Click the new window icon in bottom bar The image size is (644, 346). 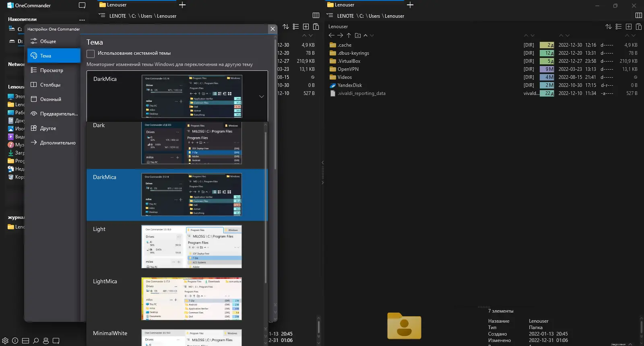click(x=56, y=341)
